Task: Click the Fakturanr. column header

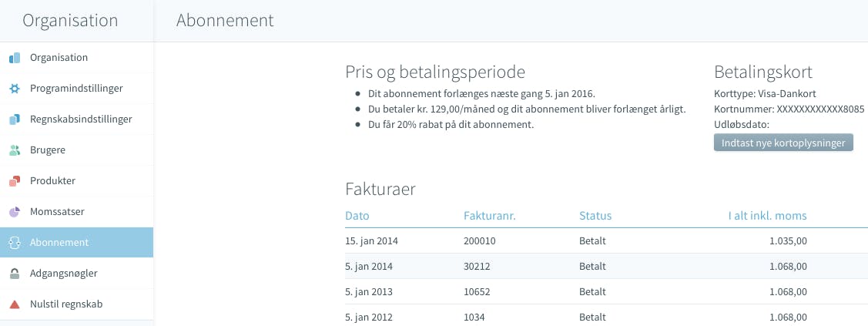Action: 489,216
